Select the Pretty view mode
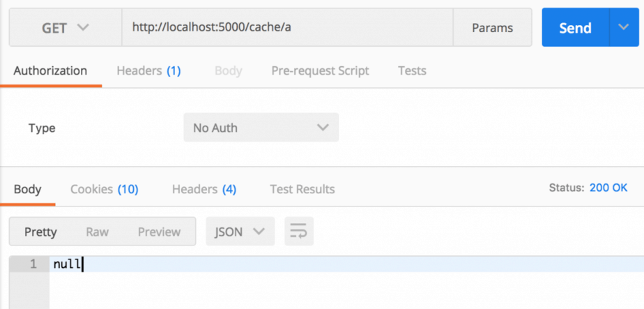This screenshot has height=309, width=644. (40, 232)
